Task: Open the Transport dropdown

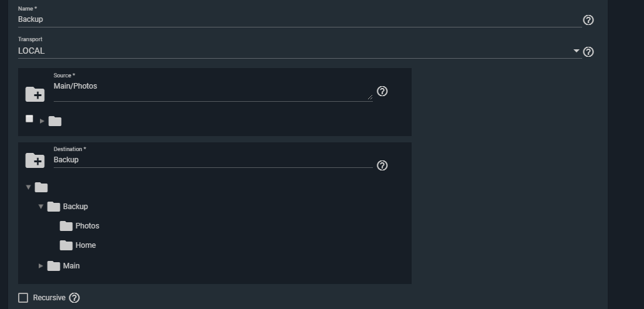Action: pyautogui.click(x=577, y=51)
